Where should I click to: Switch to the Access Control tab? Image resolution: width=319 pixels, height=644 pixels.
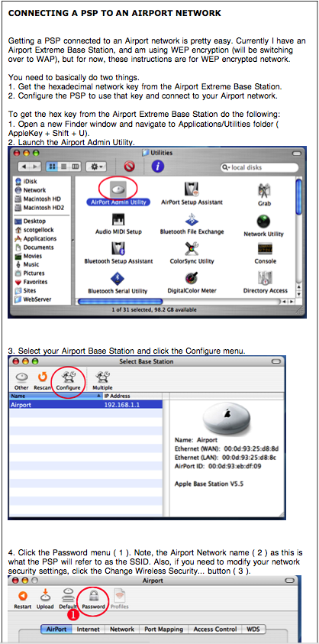click(x=215, y=629)
